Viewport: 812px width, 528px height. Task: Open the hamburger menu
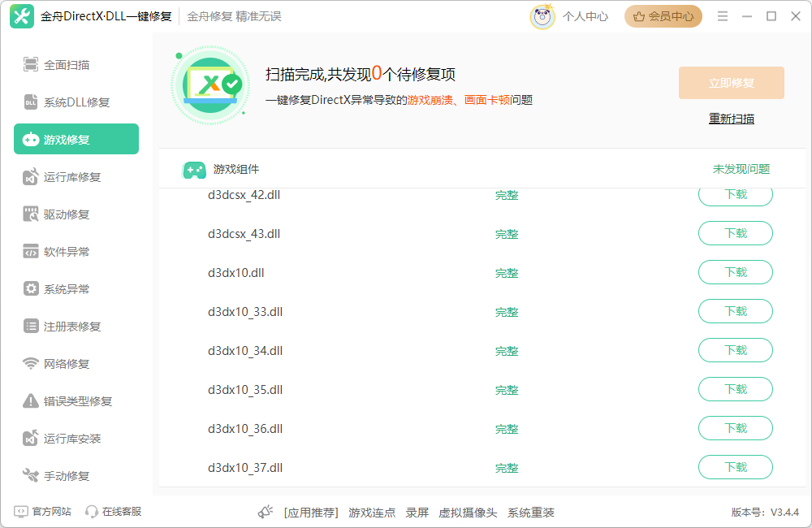pos(722,15)
